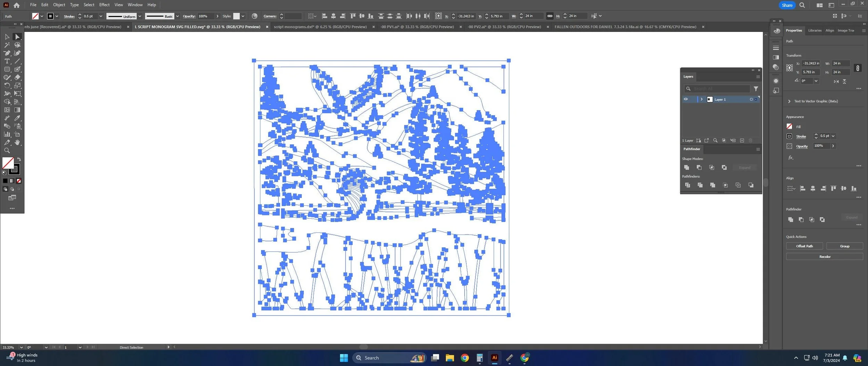868x366 pixels.
Task: Click the toolbar fill color swatch
Action: (8, 163)
